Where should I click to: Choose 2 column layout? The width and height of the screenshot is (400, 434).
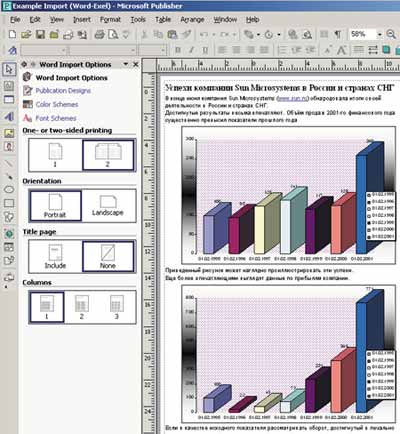82,307
